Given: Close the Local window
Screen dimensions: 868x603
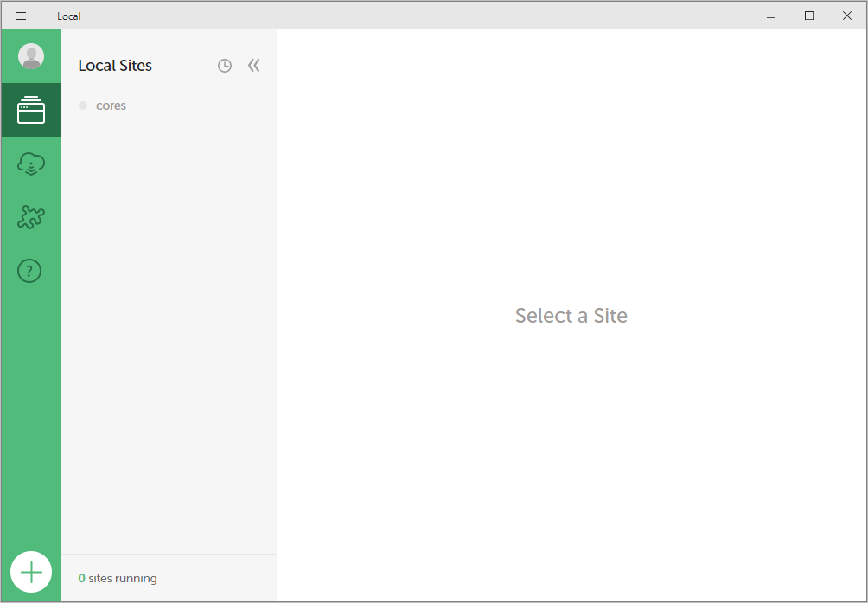Looking at the screenshot, I should click(x=847, y=16).
